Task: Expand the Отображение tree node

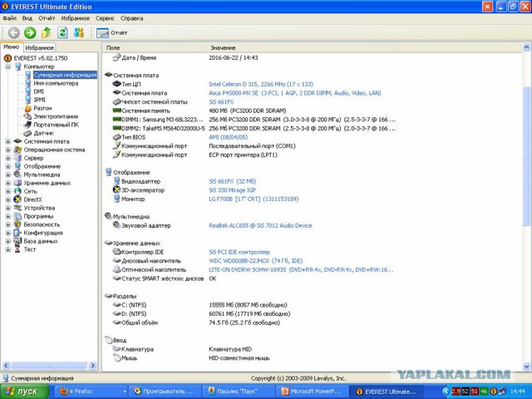Action: (7, 166)
